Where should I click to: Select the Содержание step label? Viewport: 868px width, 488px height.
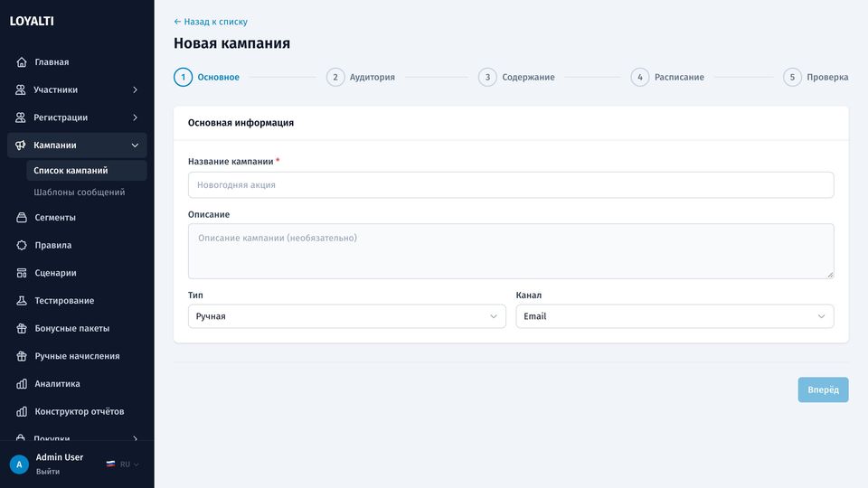pyautogui.click(x=528, y=77)
